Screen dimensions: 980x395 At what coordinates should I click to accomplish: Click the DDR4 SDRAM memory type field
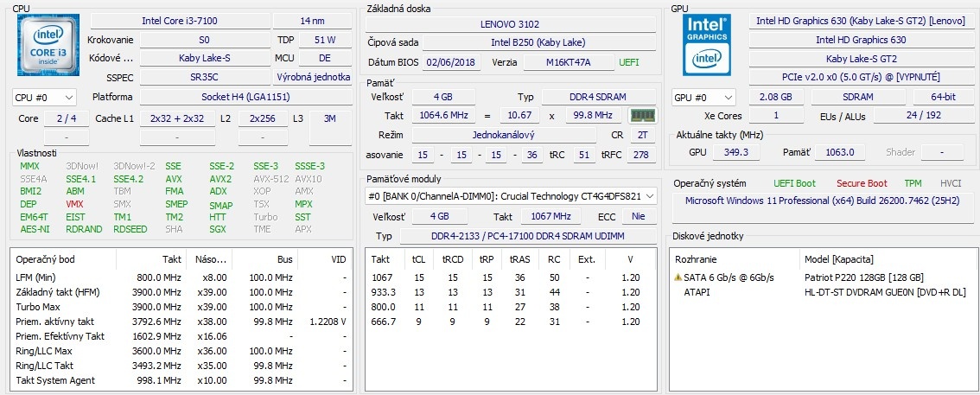point(598,97)
